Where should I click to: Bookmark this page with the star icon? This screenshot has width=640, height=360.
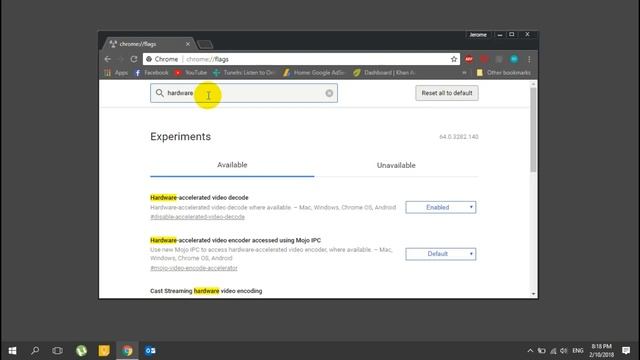pyautogui.click(x=453, y=59)
